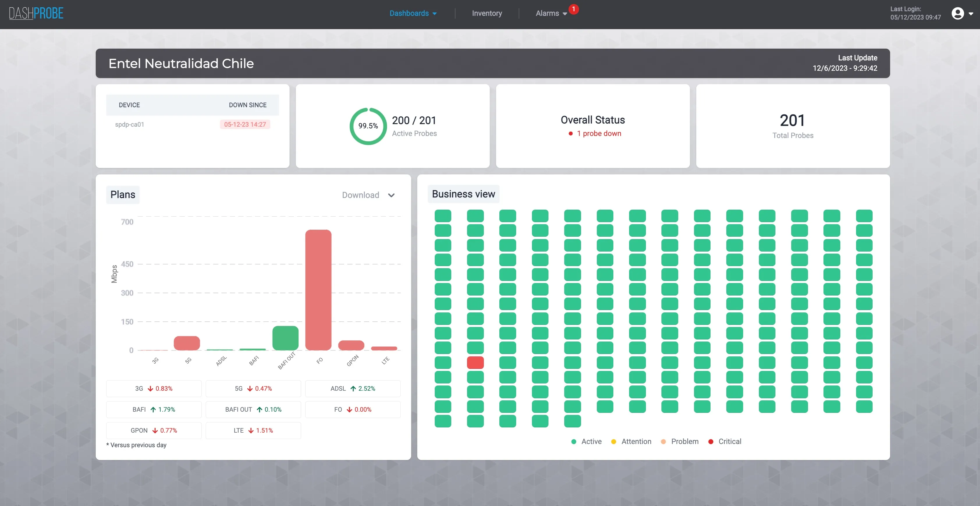
Task: Open the Alarms menu
Action: (551, 13)
